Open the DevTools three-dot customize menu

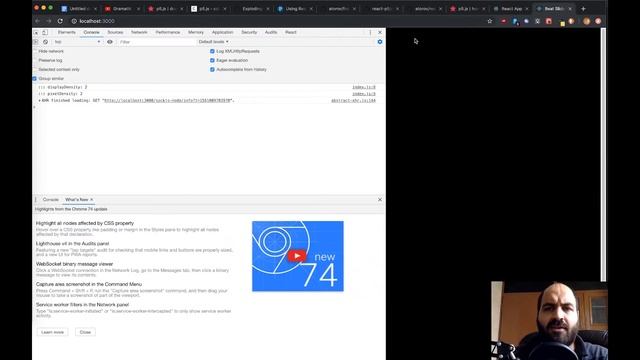[370, 32]
